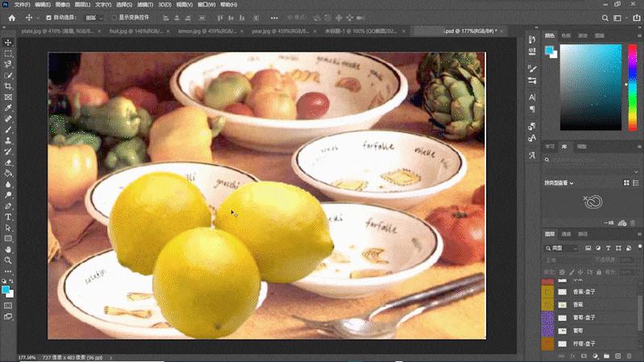Select the Hand tool

(x=8, y=249)
